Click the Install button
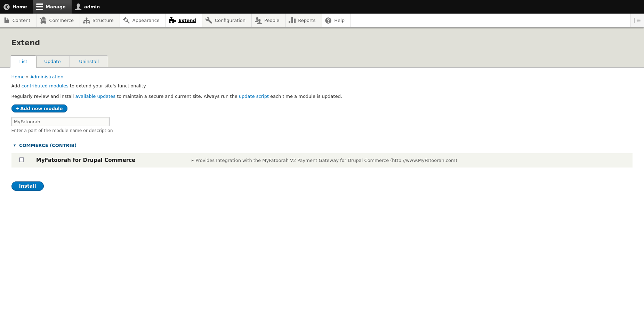644x327 pixels. 27,186
